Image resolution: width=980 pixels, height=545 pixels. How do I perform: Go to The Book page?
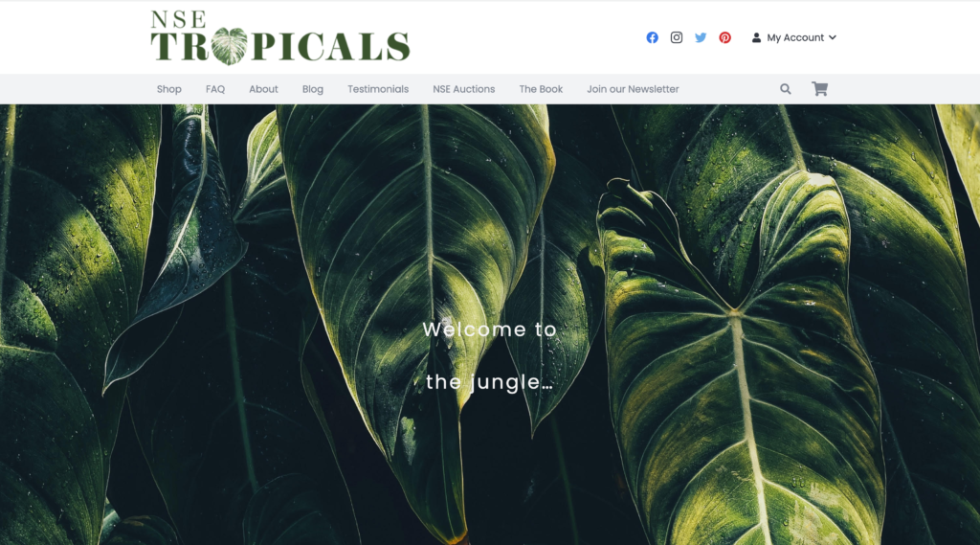(541, 89)
